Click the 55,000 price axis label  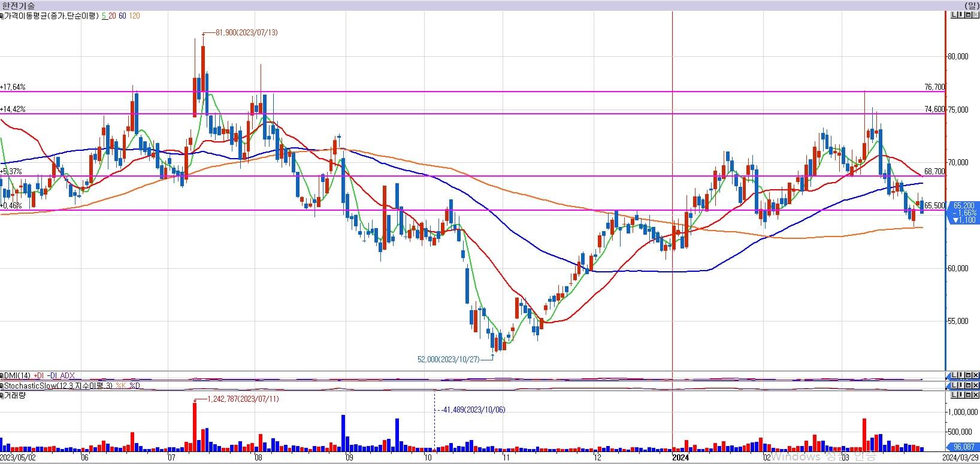(x=958, y=321)
